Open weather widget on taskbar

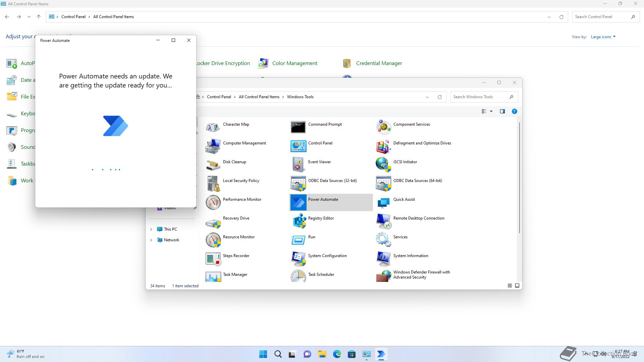(x=25, y=354)
